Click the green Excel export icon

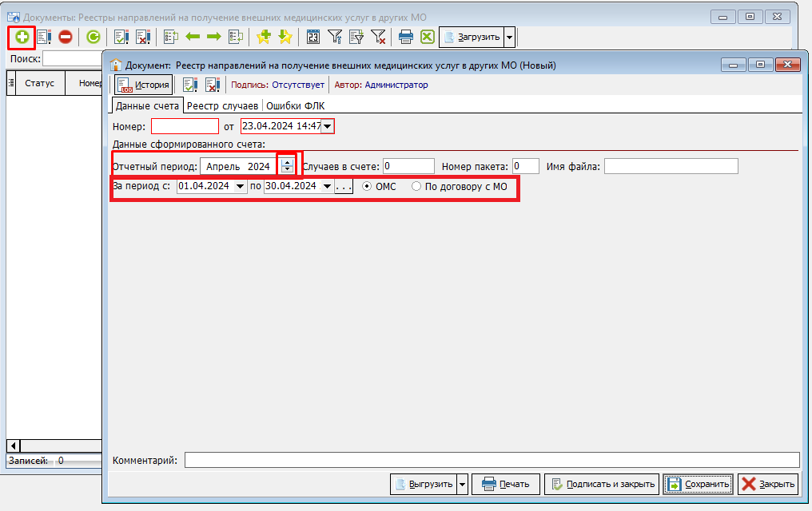click(x=428, y=37)
